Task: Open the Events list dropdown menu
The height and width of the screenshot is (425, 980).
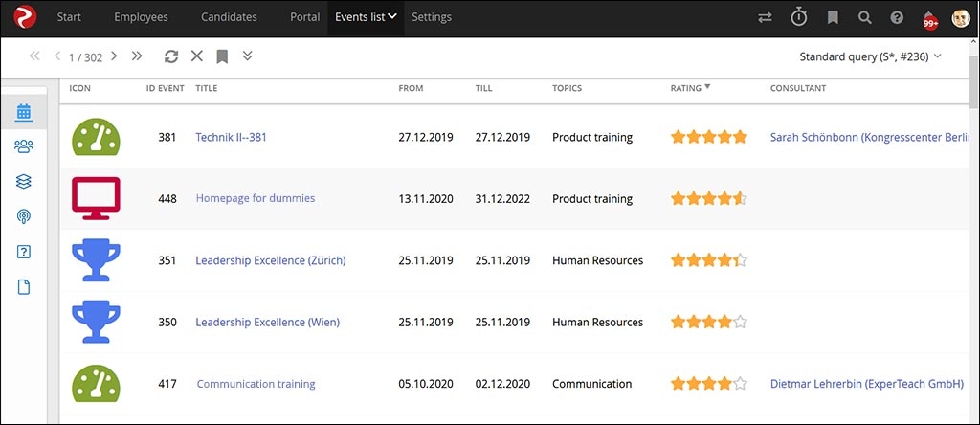Action: point(366,17)
